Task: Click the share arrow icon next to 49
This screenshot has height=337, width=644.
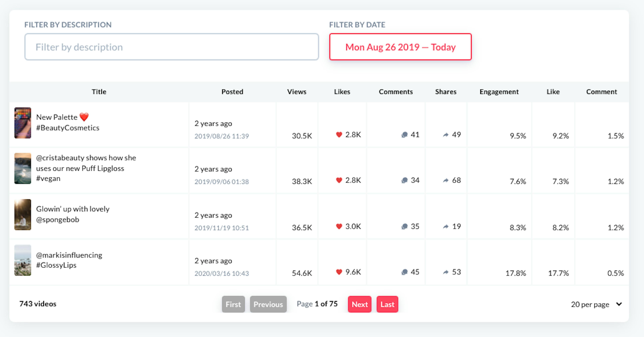Action: tap(446, 135)
